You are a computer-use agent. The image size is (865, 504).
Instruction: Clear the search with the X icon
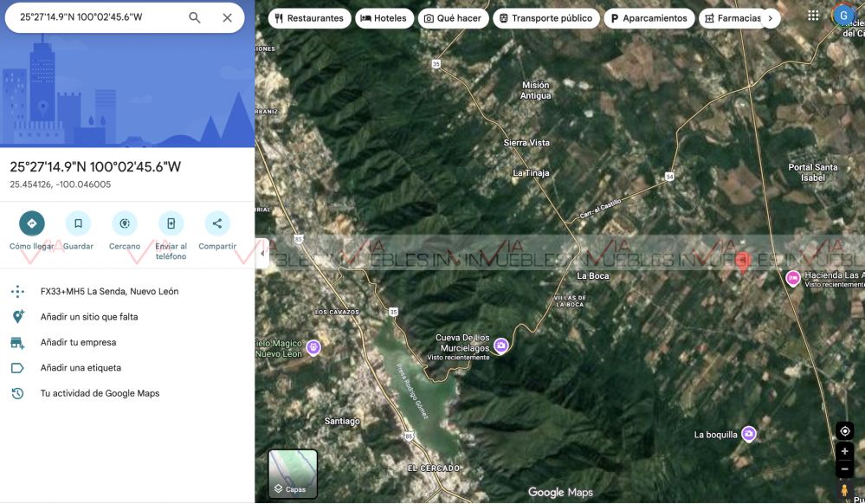[x=227, y=17]
